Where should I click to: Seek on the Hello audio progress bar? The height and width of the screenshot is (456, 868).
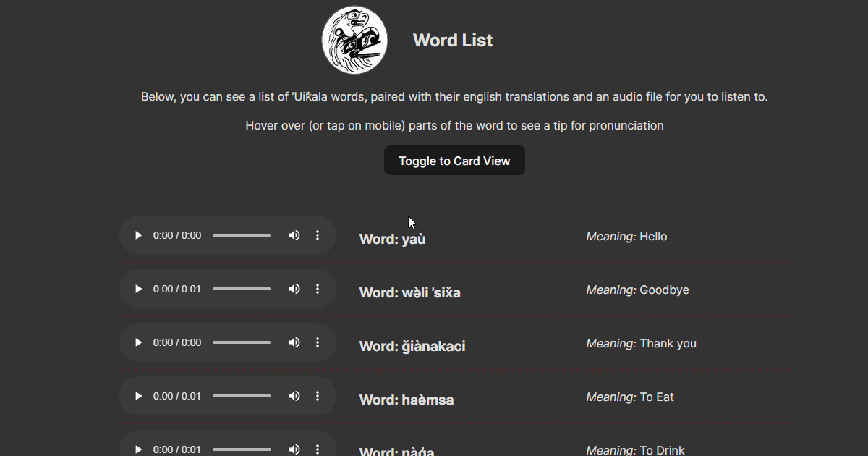tap(242, 235)
